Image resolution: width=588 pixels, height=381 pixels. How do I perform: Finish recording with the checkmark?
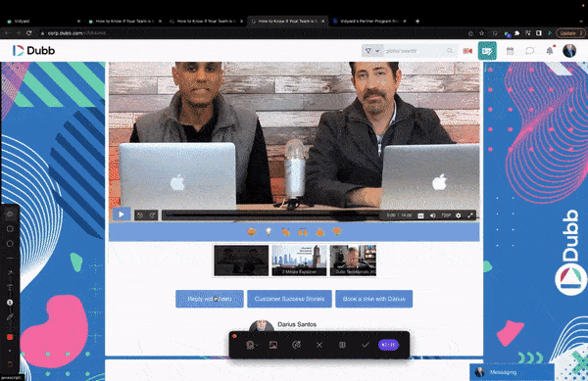click(x=366, y=345)
